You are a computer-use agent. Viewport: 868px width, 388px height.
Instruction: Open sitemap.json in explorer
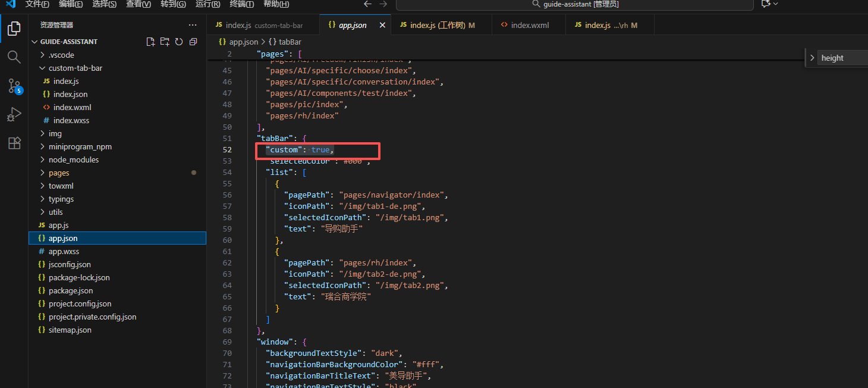(70, 330)
